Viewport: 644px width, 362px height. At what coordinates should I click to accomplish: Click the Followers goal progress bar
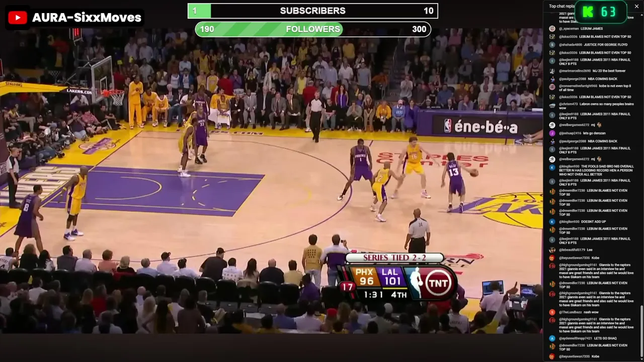(x=313, y=29)
